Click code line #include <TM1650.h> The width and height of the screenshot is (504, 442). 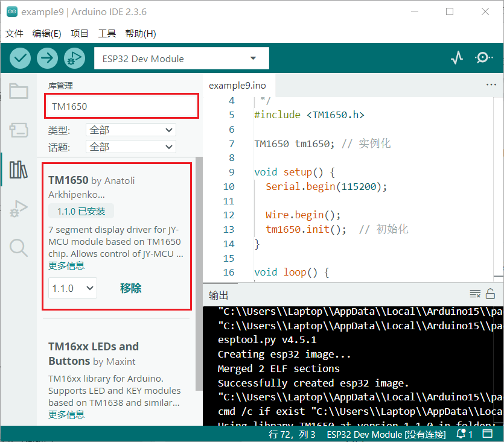pyautogui.click(x=309, y=115)
